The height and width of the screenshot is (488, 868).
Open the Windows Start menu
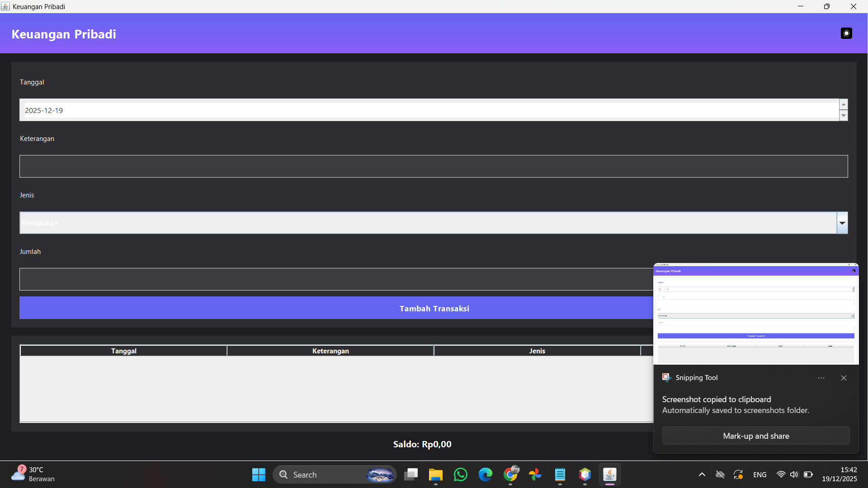[x=259, y=475]
